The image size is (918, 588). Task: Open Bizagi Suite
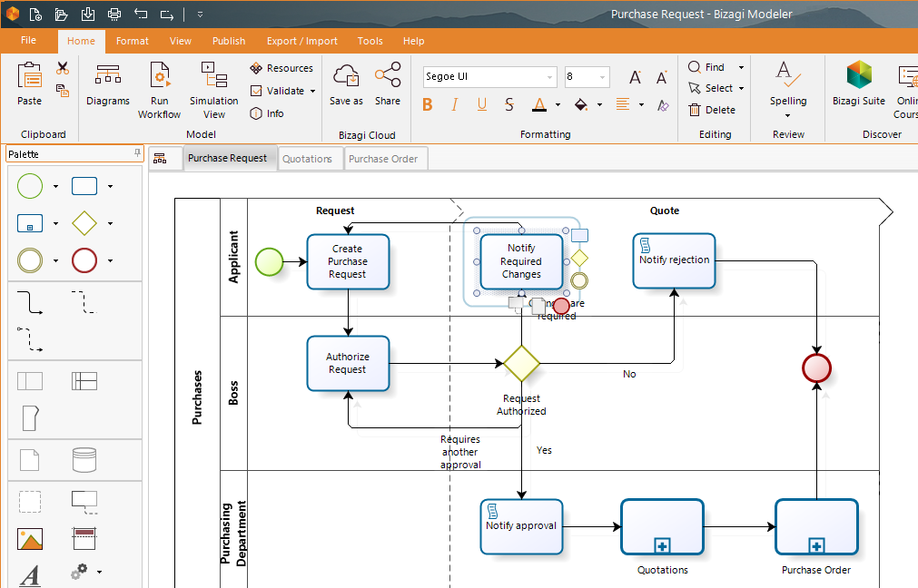(x=859, y=83)
